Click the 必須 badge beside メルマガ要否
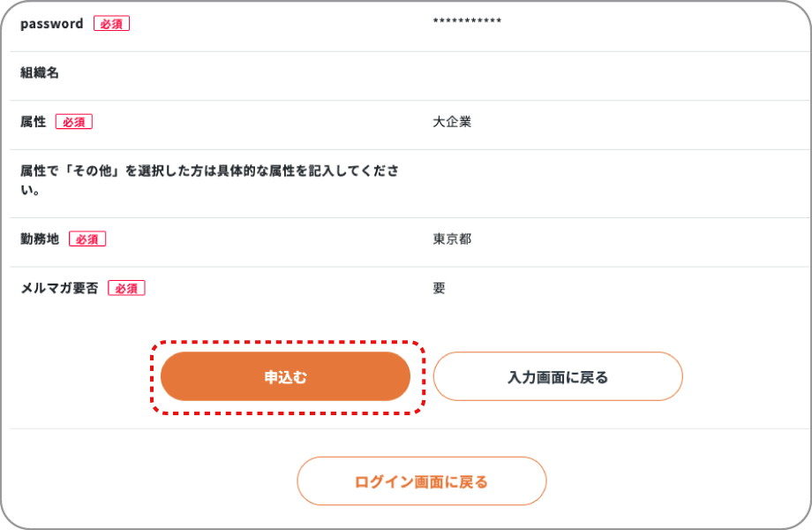This screenshot has width=812, height=530. 126,287
